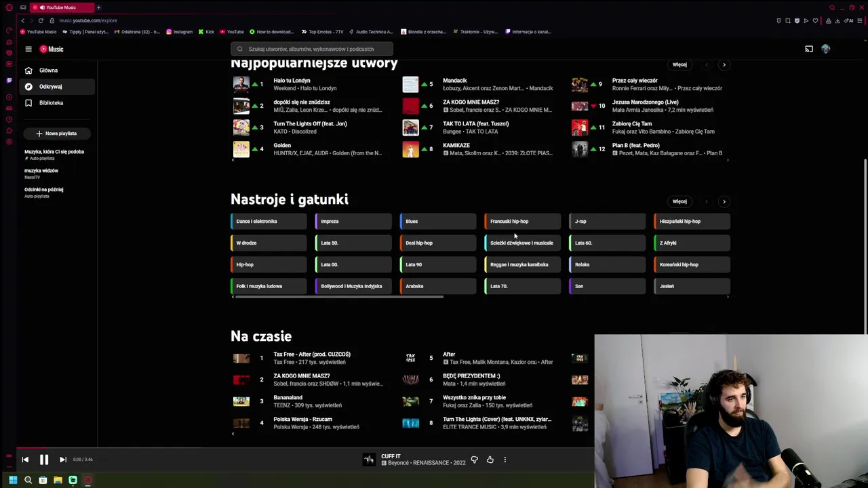Viewport: 868px width, 488px height.
Task: Select Ścieżki dźwiękowe i musicale chip
Action: [523, 243]
